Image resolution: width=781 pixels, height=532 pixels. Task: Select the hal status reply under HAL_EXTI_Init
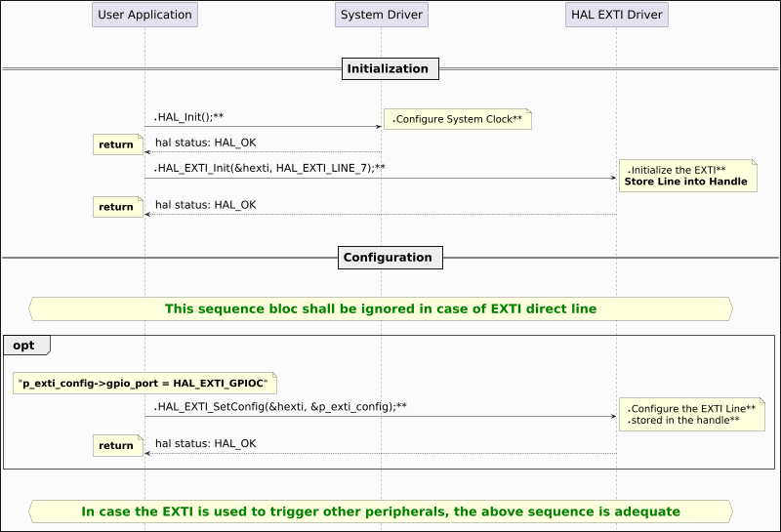(205, 205)
